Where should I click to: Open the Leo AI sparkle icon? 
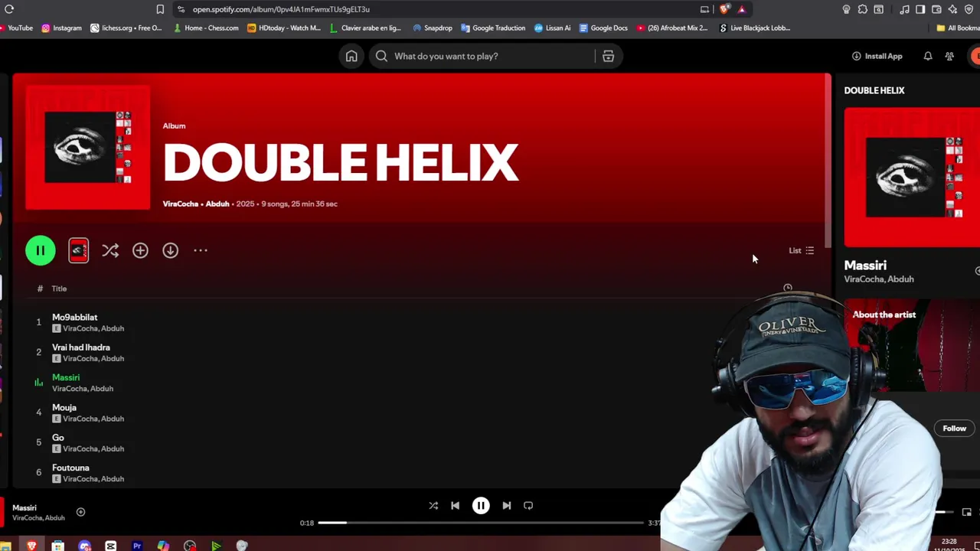(952, 9)
